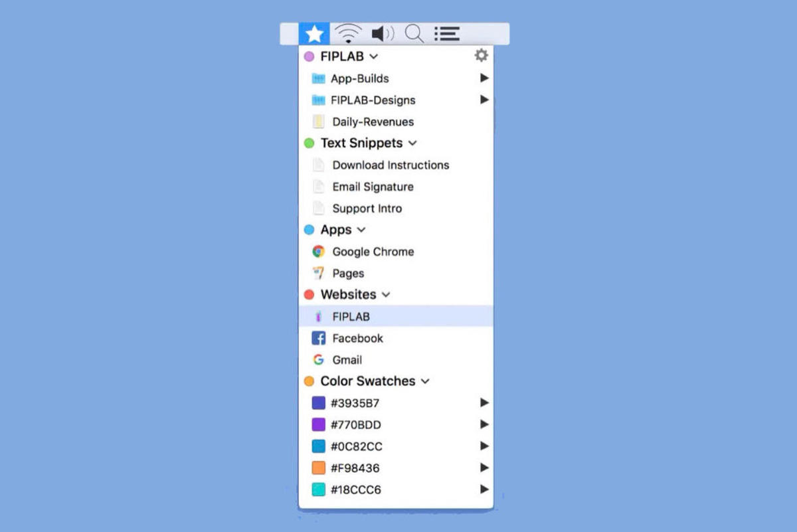Open the Daily-Revenues file
The image size is (797, 532).
point(373,122)
